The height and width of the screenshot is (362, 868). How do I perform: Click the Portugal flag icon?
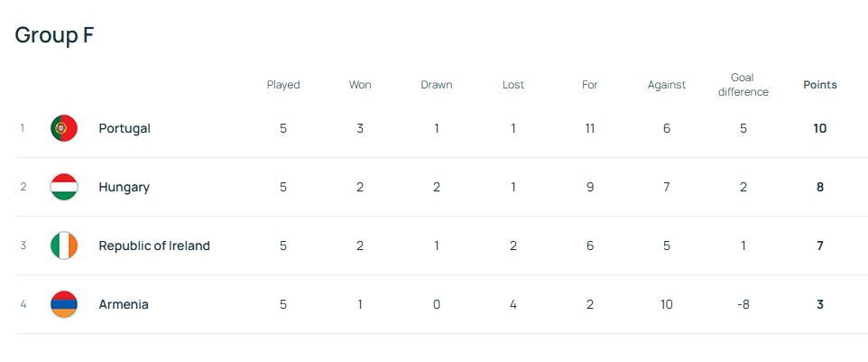(64, 128)
